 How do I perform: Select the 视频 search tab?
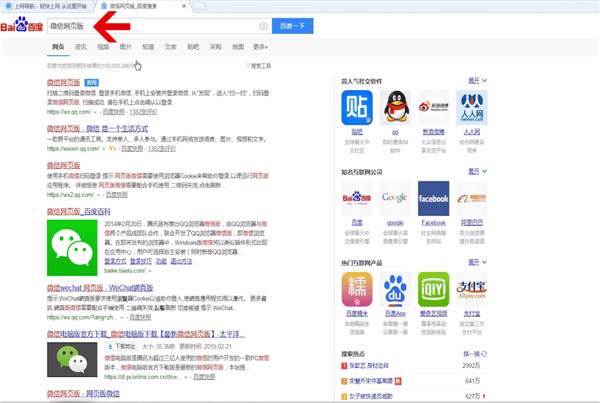coord(103,47)
